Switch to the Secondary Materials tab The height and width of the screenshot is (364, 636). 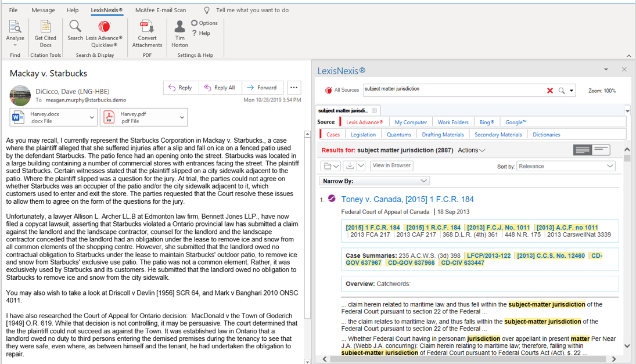(498, 135)
